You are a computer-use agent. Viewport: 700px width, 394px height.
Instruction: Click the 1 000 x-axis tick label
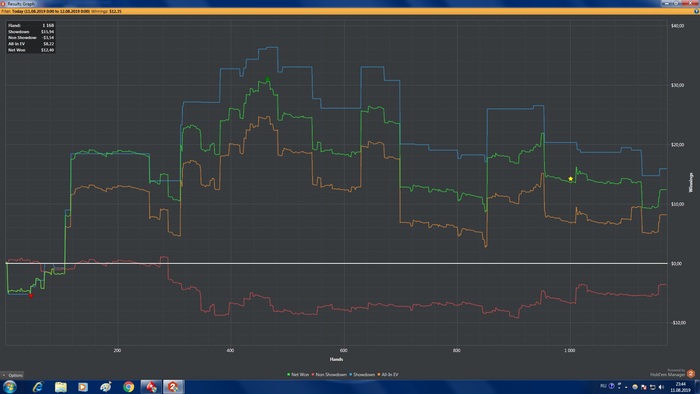[570, 351]
